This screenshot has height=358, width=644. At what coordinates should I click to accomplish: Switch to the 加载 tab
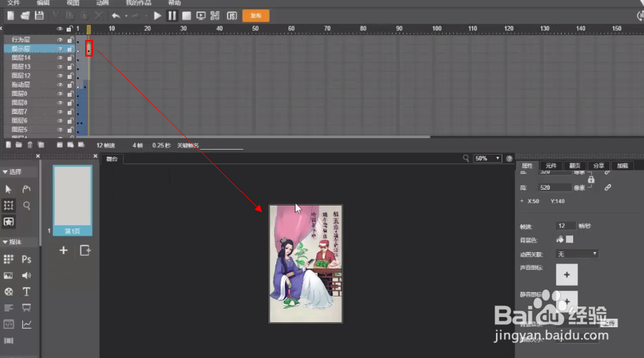point(623,165)
